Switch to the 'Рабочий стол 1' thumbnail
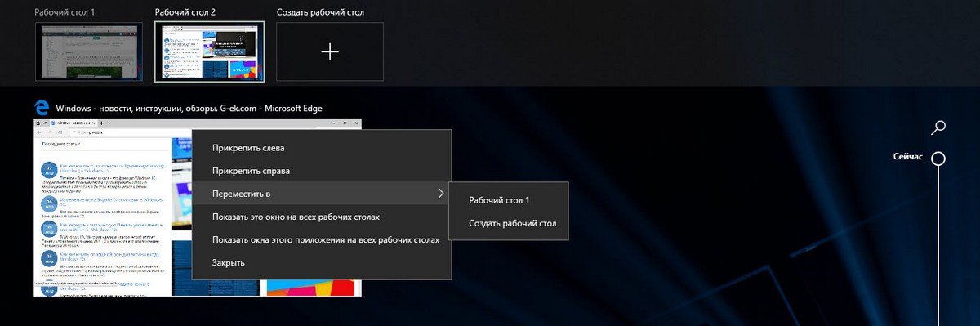Screen dimensions: 980x326 [89, 51]
